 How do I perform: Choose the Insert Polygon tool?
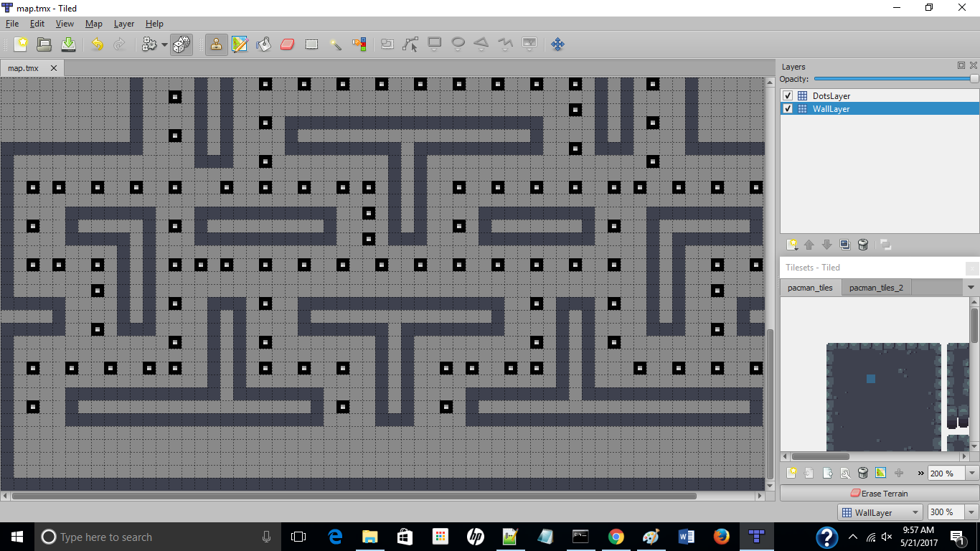pyautogui.click(x=481, y=44)
